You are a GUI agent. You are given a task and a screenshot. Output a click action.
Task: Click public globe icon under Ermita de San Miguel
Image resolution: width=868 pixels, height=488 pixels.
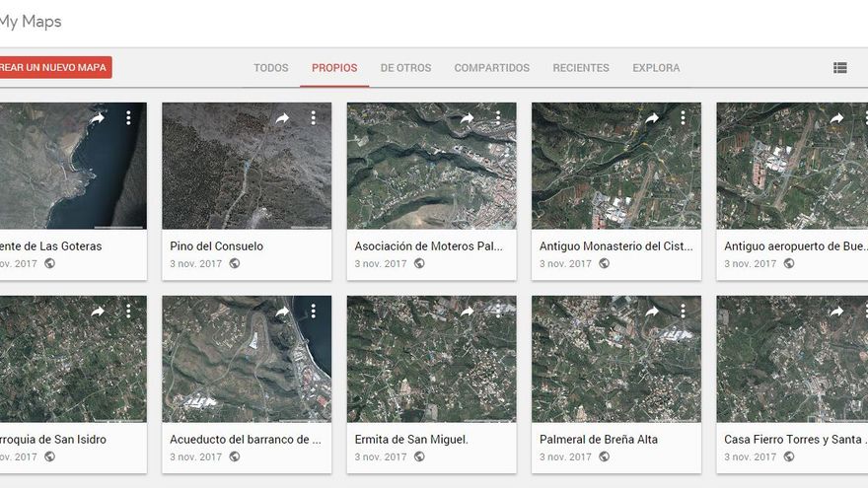coord(419,456)
